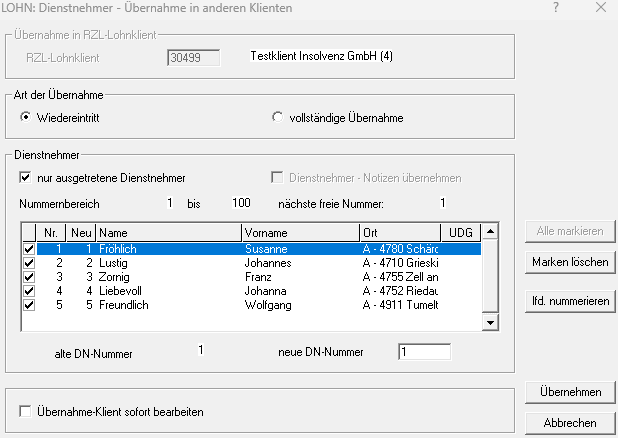Click the list scrollbar down arrow
Viewport: 618px width, 438px height.
(x=490, y=323)
